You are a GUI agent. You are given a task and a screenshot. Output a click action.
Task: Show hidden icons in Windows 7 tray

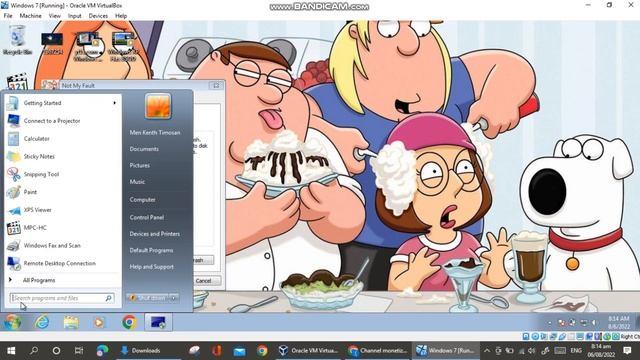[549, 323]
